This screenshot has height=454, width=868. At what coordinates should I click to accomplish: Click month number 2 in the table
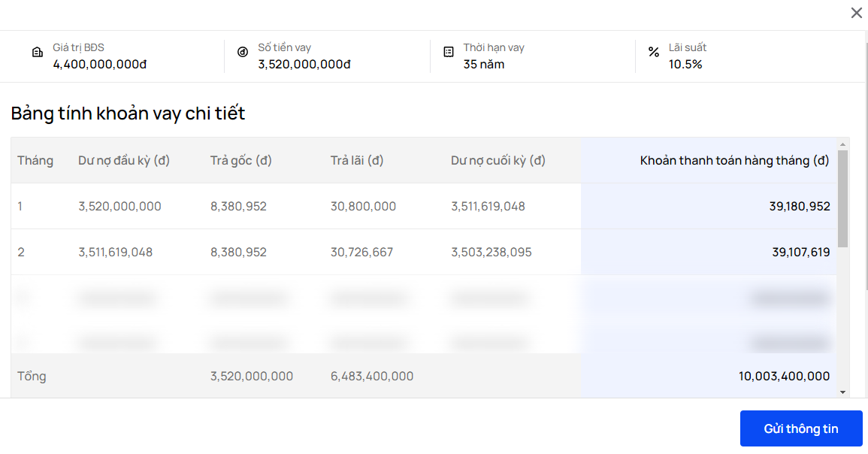[21, 253]
